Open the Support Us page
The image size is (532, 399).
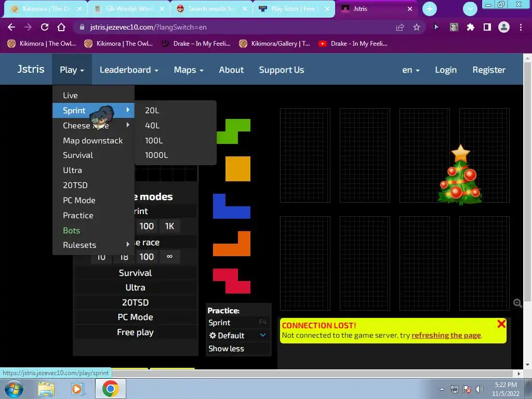282,70
